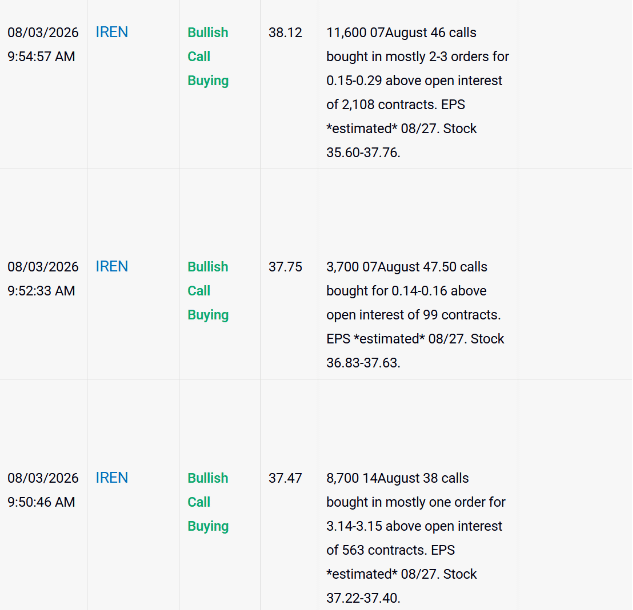Select the 37.75 price cell

click(285, 267)
